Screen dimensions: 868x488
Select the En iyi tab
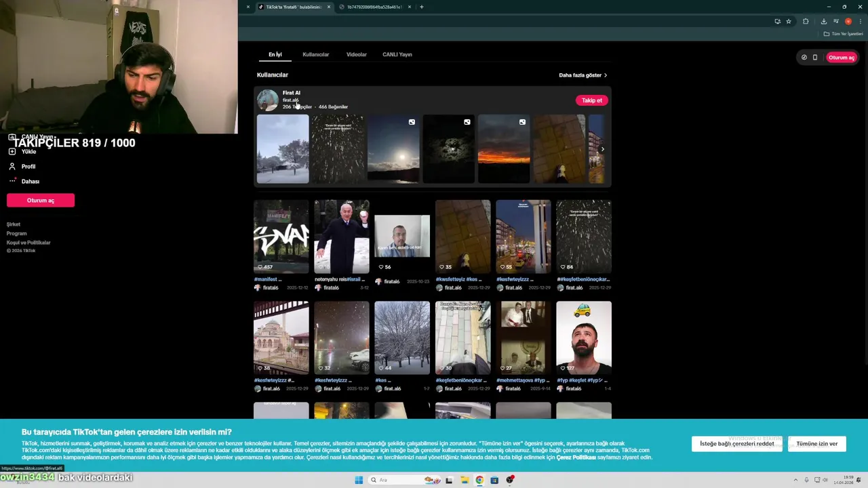pos(275,54)
